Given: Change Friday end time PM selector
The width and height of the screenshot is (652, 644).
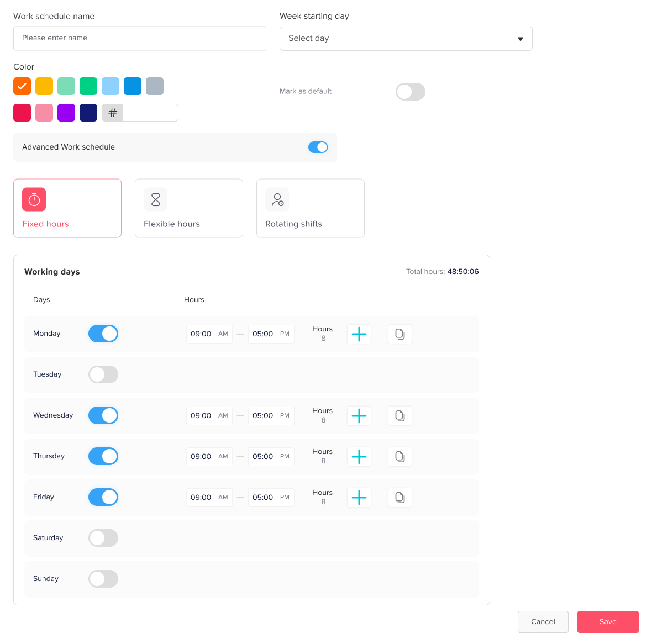Looking at the screenshot, I should [x=285, y=498].
